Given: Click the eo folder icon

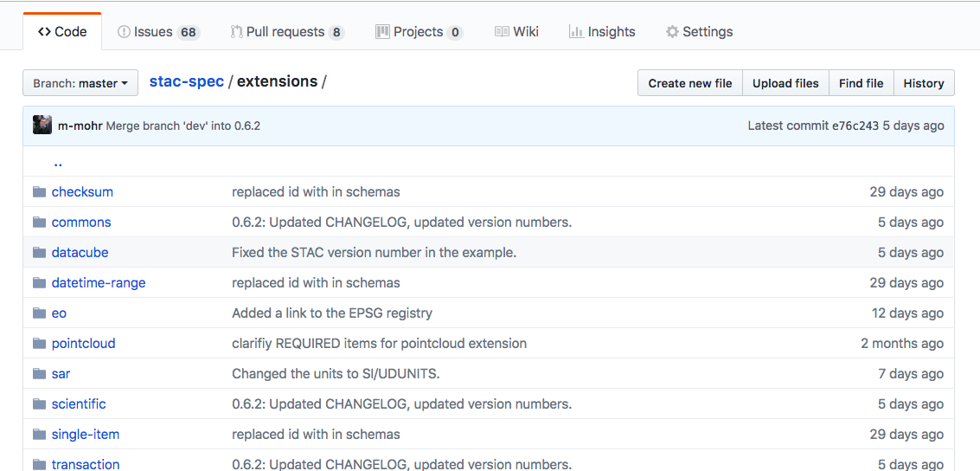Looking at the screenshot, I should [40, 313].
